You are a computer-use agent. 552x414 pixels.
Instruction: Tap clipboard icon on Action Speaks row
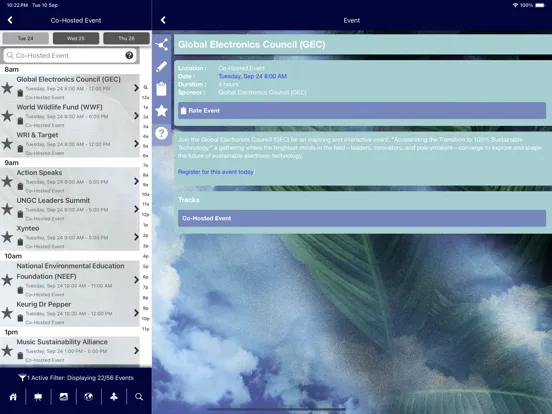coord(20,186)
